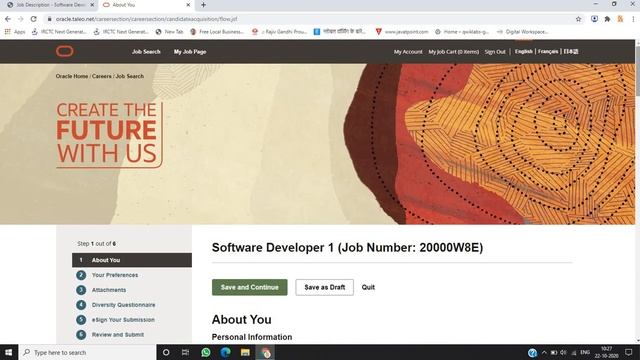Open www.javatpoint.com bookmark
This screenshot has height=360, width=640.
tap(402, 31)
